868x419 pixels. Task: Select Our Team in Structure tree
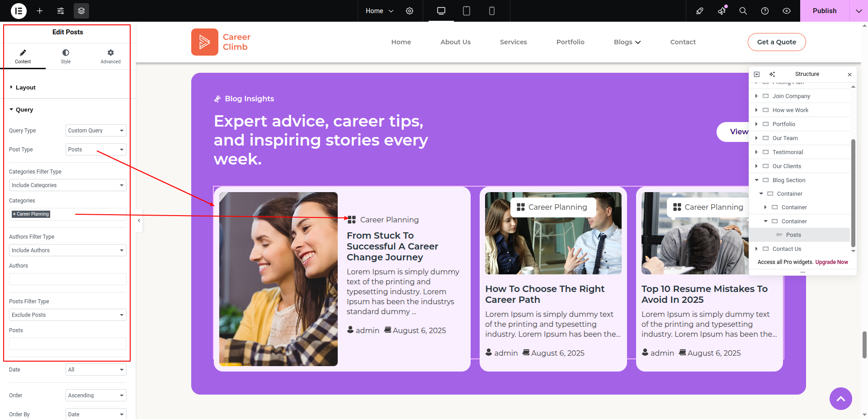785,138
